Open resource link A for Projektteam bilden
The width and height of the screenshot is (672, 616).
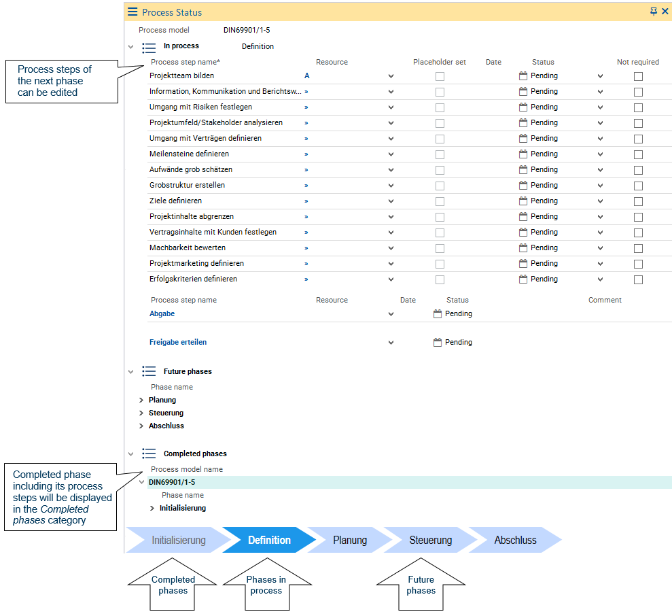(x=307, y=76)
